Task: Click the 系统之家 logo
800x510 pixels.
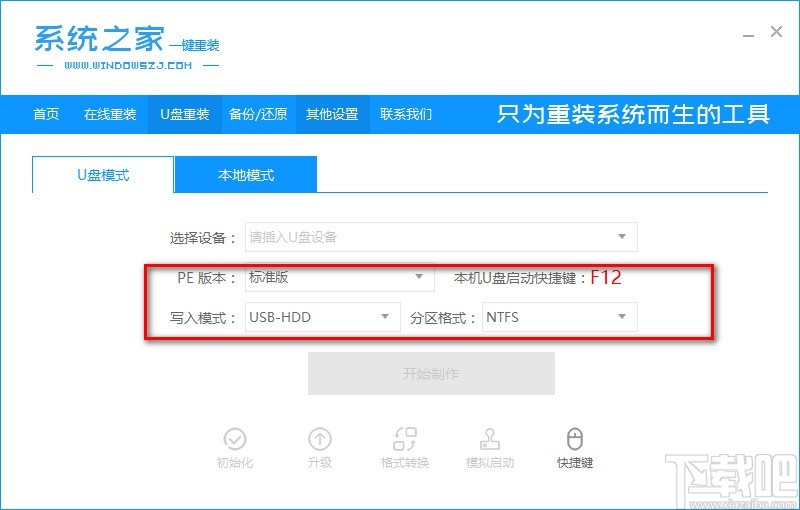Action: (x=127, y=46)
